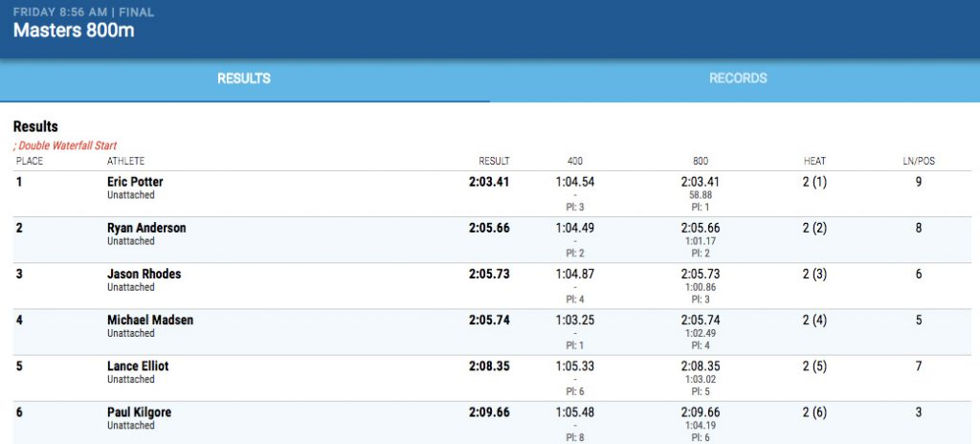Open Ryan Anderson's athlete profile
The width and height of the screenshot is (980, 444).
146,228
